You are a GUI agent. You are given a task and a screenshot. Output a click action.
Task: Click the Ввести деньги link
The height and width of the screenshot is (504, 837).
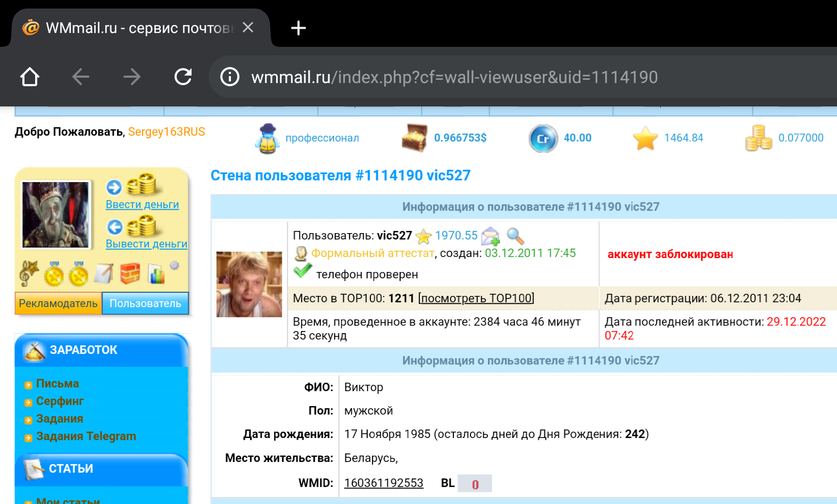[142, 204]
